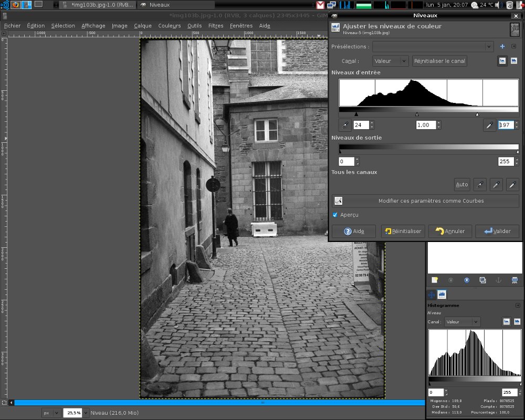The height and width of the screenshot is (420, 525).
Task: Open the Couleurs menu
Action: click(x=170, y=26)
